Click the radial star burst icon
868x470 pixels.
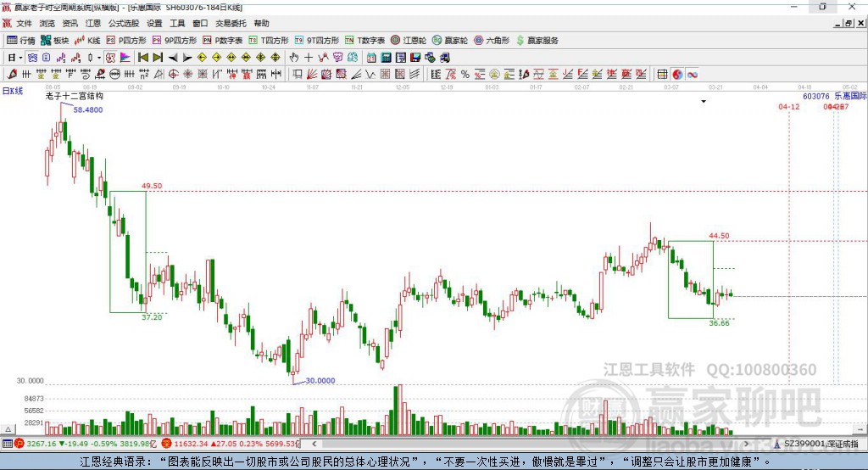[187, 75]
